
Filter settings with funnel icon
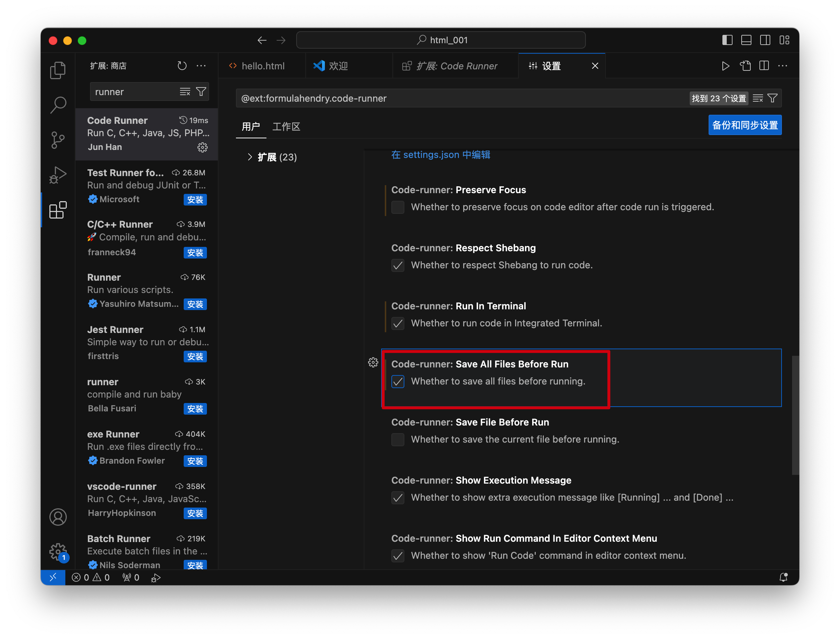tap(772, 98)
